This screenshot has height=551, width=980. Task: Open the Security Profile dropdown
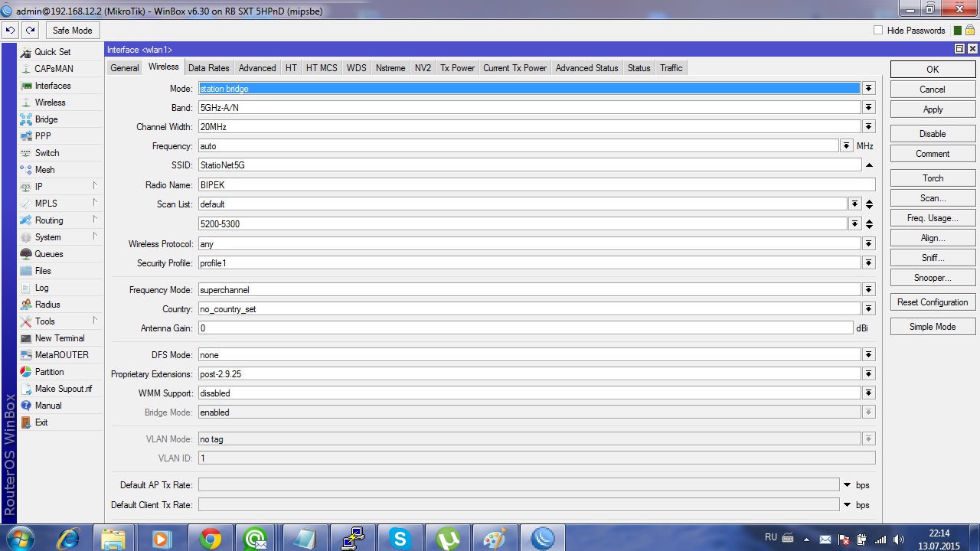click(868, 263)
